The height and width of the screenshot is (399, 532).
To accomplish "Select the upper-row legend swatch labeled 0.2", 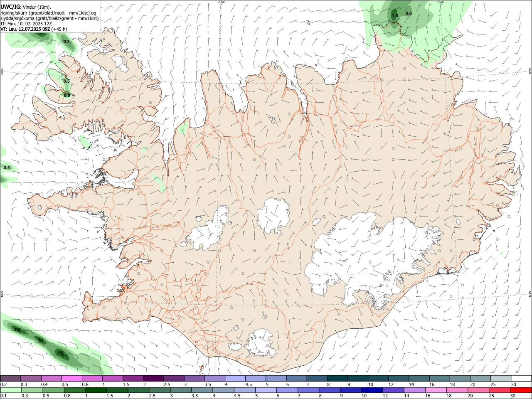I will pos(10,378).
